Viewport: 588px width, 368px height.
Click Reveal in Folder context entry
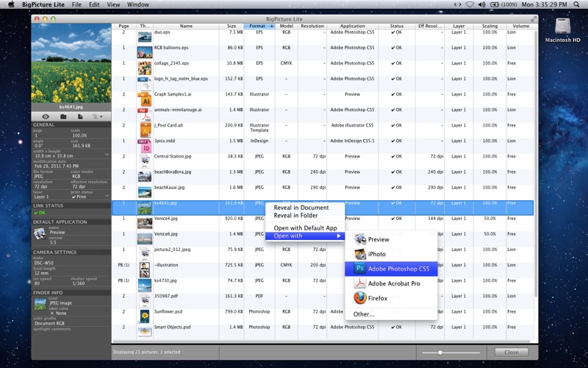click(x=295, y=216)
